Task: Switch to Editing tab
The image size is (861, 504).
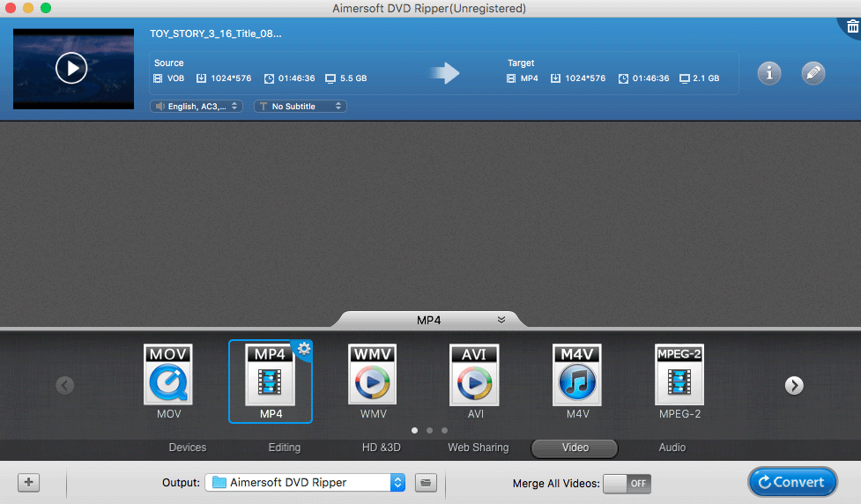Action: click(285, 448)
